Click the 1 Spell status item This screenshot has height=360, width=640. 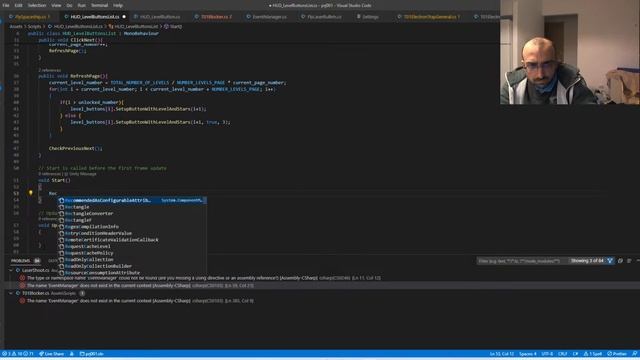(x=593, y=354)
